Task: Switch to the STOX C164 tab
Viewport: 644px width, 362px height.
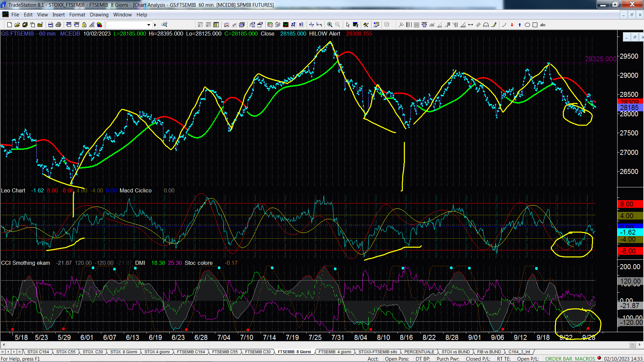Action: click(38, 352)
